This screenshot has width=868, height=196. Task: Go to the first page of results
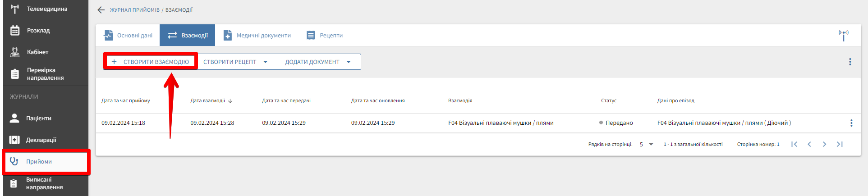tap(794, 144)
